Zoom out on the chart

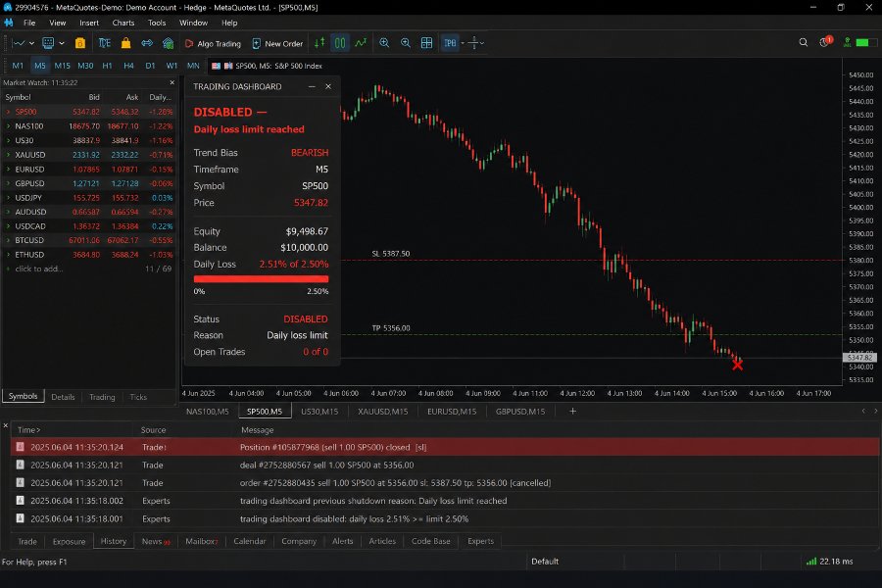pos(405,43)
